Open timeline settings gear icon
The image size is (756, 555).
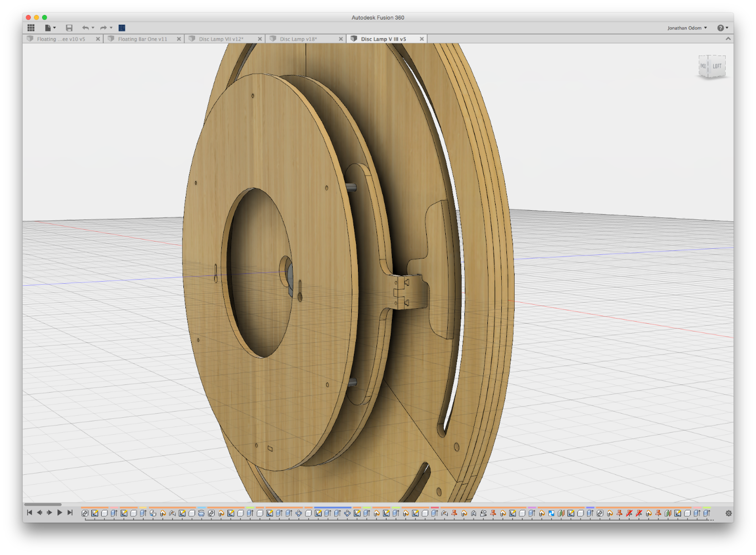728,513
